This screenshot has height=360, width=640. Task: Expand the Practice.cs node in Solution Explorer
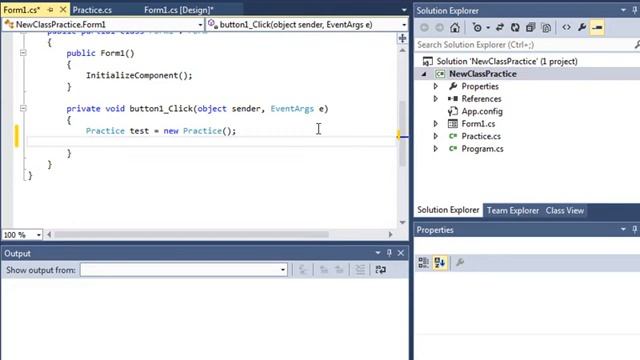436,136
